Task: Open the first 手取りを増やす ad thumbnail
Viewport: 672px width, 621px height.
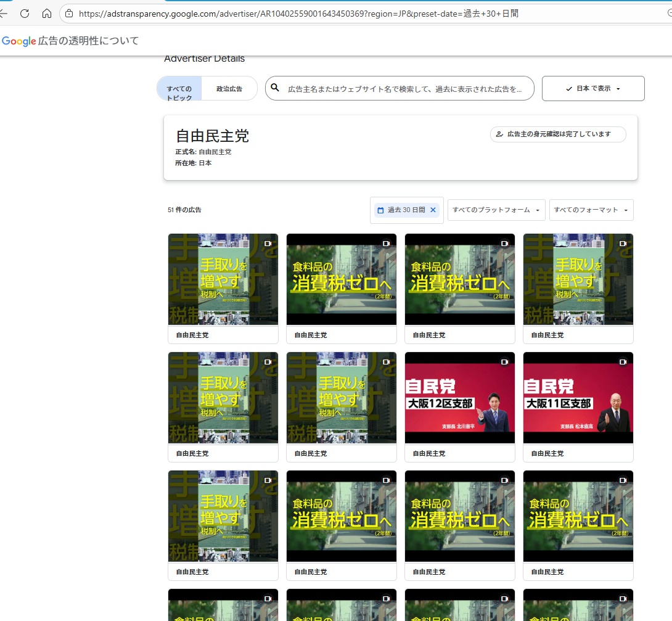Action: tap(223, 279)
